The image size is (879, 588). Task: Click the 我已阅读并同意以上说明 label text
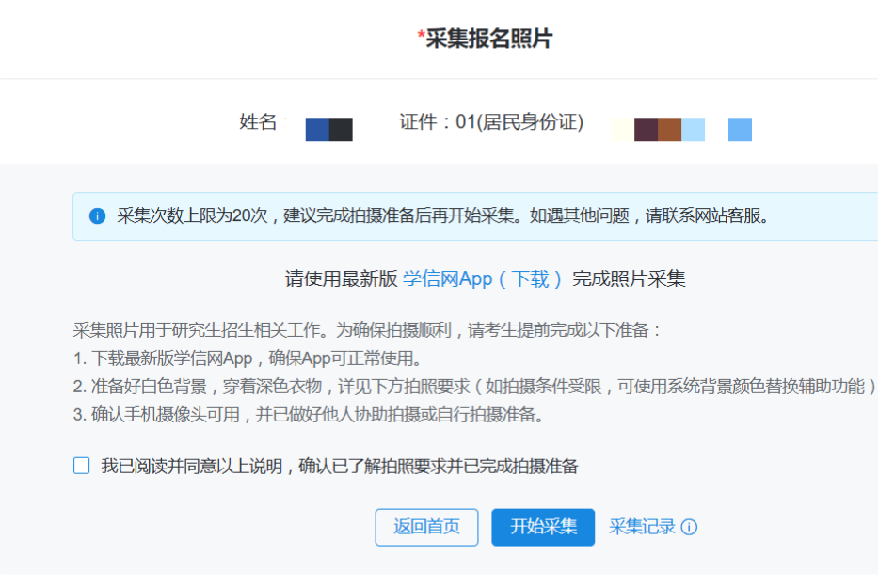pos(339,466)
